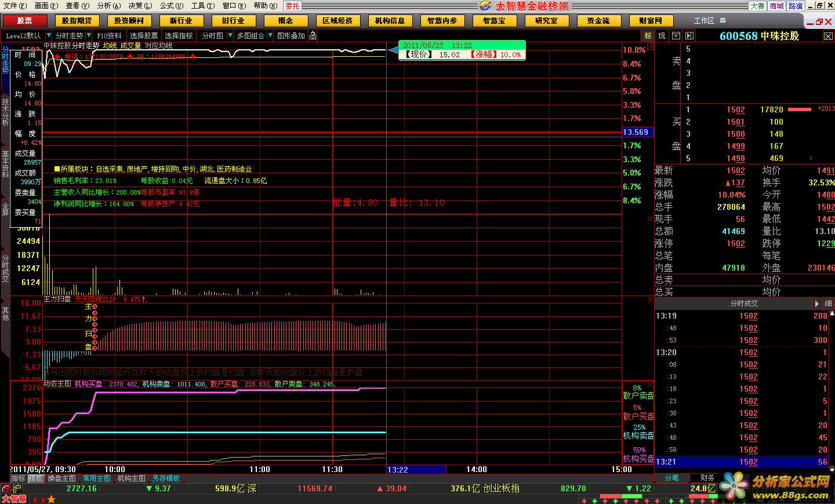Viewport: 835px width, 504px height.
Task: Open the 工具(T) menu
Action: (203, 6)
